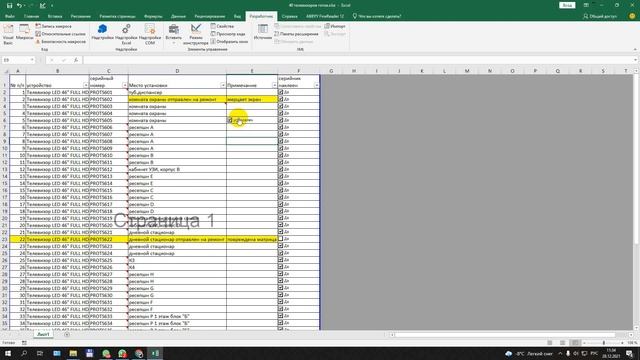Switch to the Рецензирование tab

210,16
